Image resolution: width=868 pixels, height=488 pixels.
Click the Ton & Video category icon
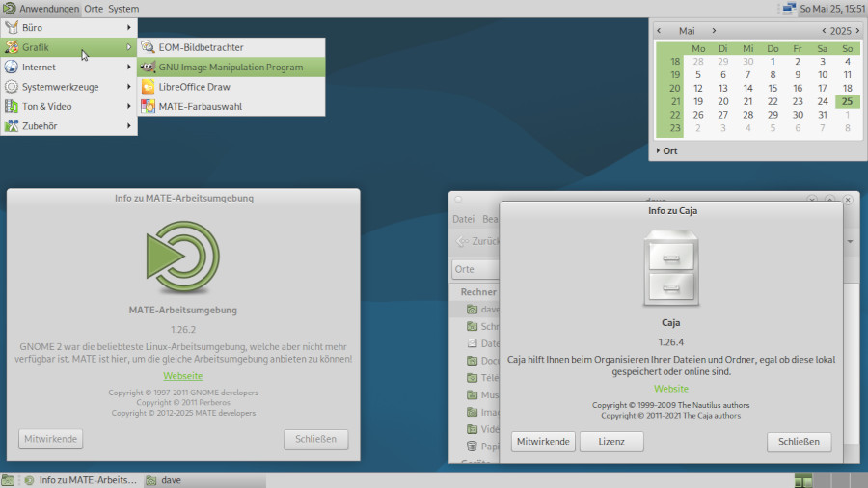pyautogui.click(x=11, y=106)
